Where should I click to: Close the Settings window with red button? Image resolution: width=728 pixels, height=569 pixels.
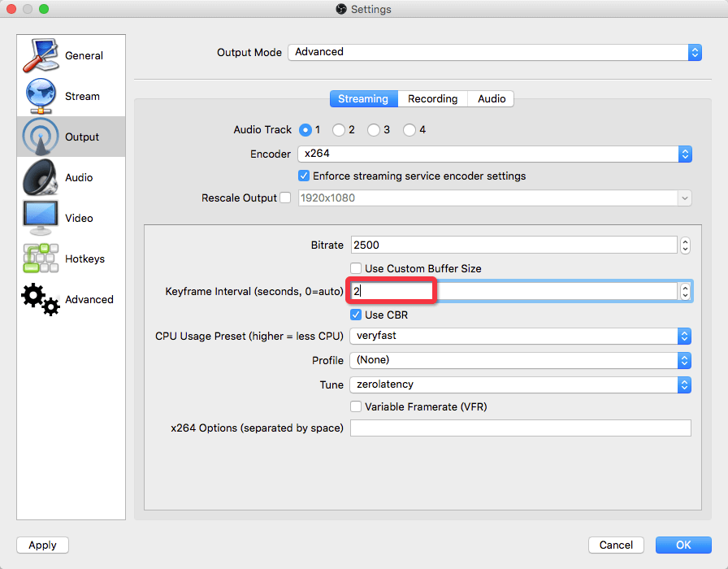(11, 9)
